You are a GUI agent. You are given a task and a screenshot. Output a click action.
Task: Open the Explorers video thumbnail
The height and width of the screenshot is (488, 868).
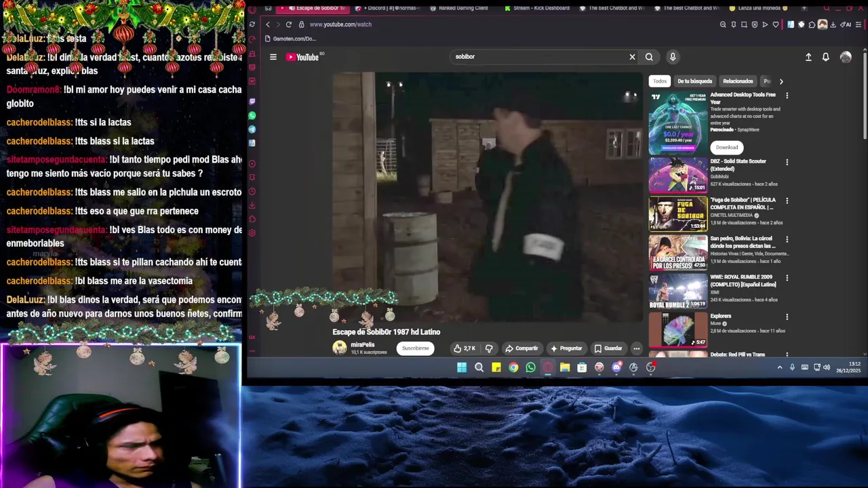point(678,330)
